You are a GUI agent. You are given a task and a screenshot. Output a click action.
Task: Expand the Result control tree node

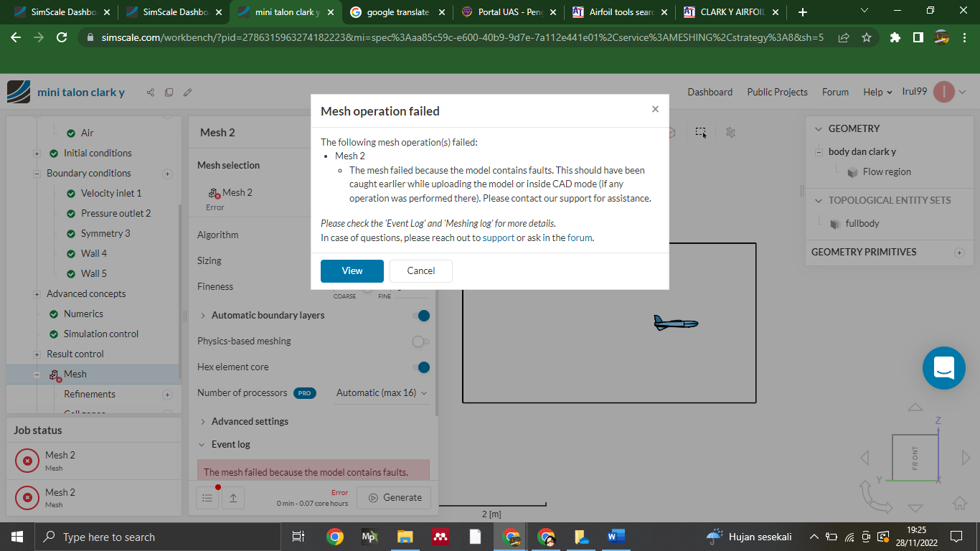pyautogui.click(x=37, y=354)
